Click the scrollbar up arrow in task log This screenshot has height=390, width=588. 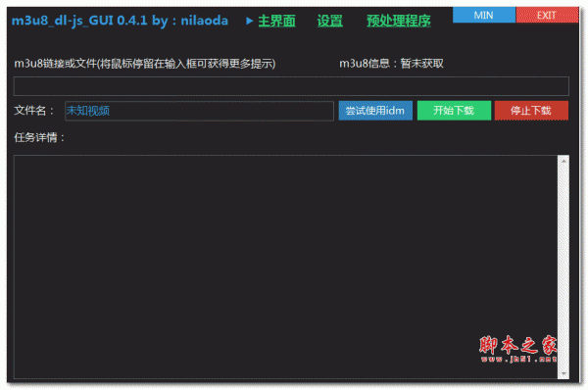pos(563,161)
